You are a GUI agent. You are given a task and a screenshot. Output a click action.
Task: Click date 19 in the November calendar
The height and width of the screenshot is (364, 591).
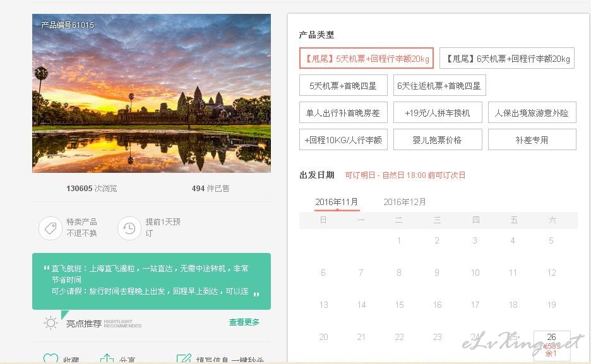coord(552,305)
